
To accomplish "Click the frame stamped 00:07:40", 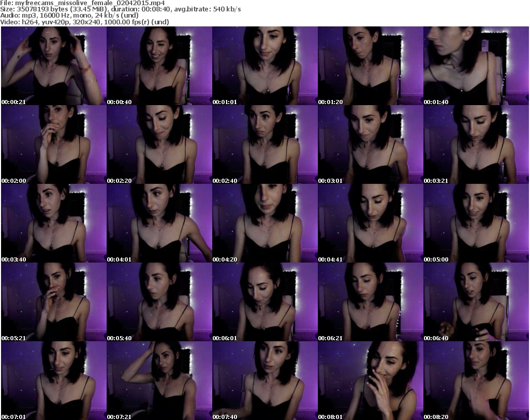I will coord(264,381).
